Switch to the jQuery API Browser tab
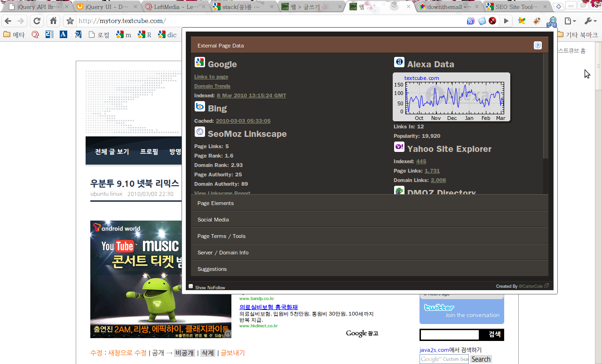The height and width of the screenshot is (364, 602). pyautogui.click(x=38, y=7)
